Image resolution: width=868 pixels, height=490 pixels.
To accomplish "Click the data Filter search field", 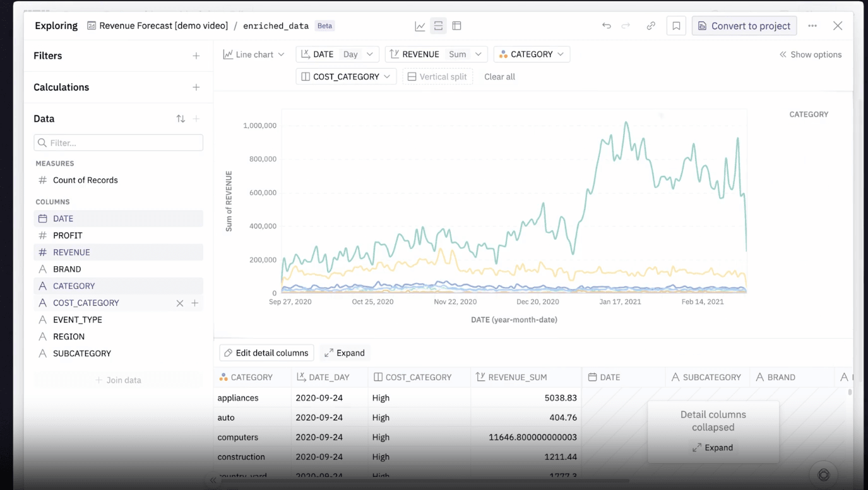I will pos(119,143).
